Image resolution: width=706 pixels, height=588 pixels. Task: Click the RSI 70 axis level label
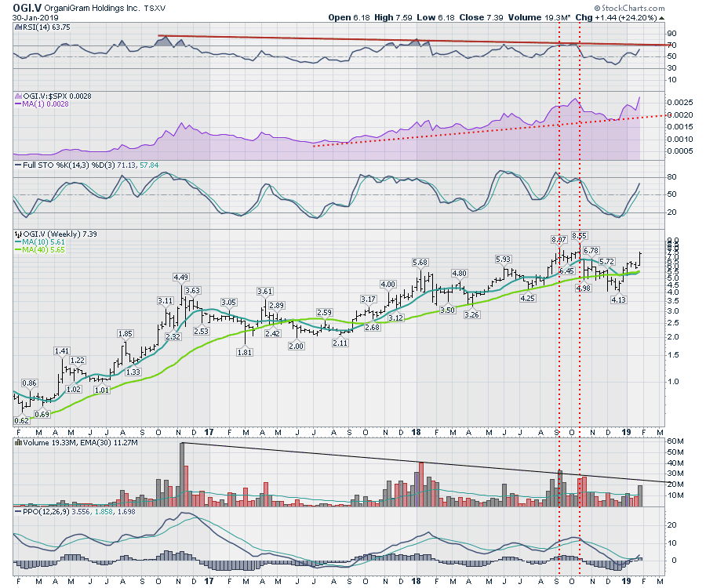click(x=671, y=45)
